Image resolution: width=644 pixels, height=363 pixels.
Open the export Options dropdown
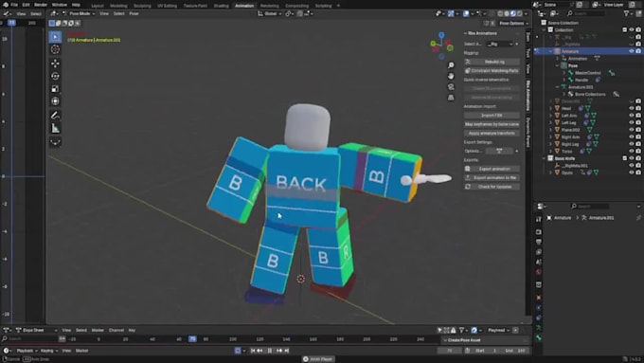pos(500,151)
